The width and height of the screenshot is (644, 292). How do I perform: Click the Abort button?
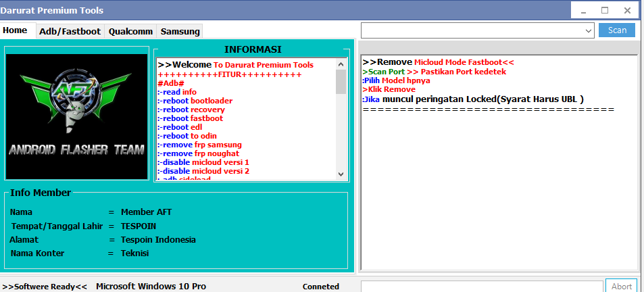622,287
